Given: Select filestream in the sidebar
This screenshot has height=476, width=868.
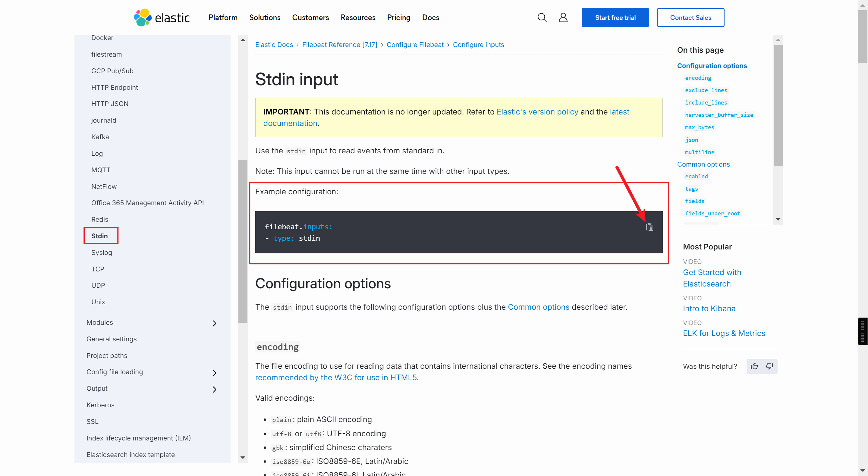Looking at the screenshot, I should (x=106, y=54).
